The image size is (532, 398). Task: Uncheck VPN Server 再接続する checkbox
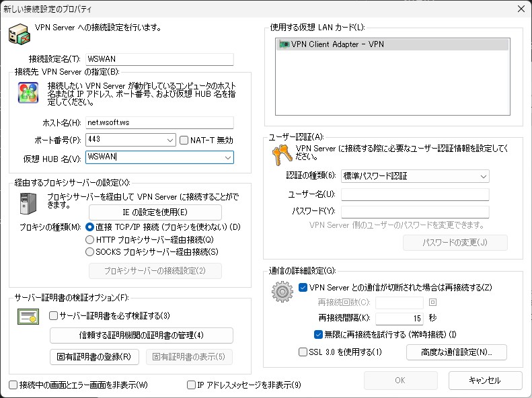coord(303,288)
